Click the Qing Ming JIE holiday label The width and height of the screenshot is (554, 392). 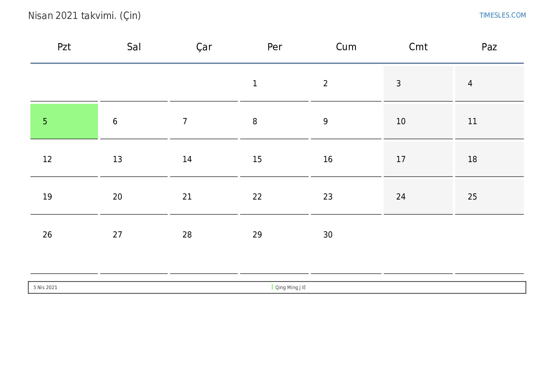(x=291, y=287)
